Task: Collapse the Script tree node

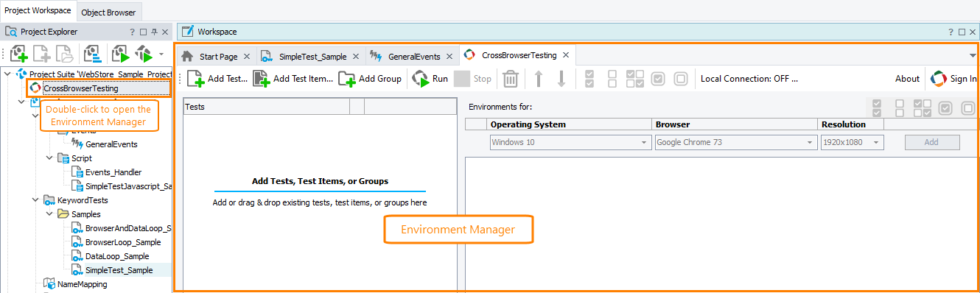Action: [x=49, y=158]
